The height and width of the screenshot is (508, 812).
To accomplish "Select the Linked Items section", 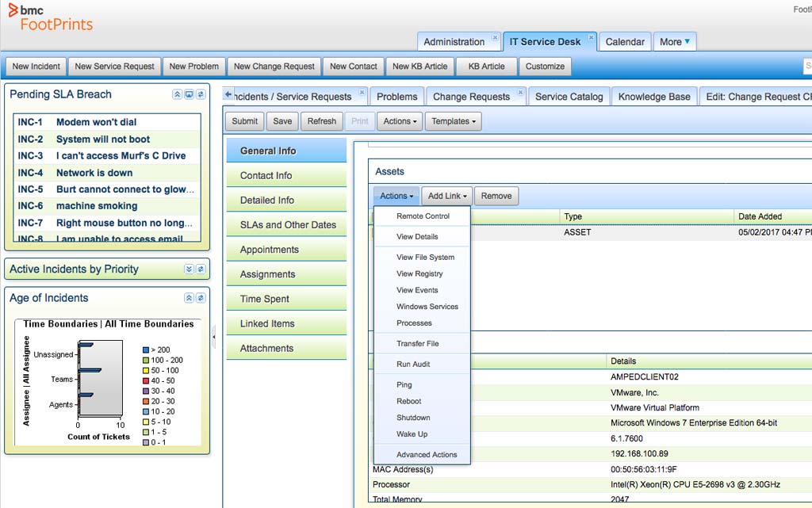I will [286, 324].
